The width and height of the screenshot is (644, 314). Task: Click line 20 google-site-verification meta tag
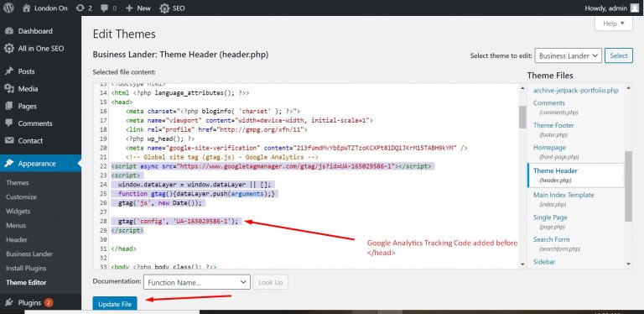(x=297, y=148)
